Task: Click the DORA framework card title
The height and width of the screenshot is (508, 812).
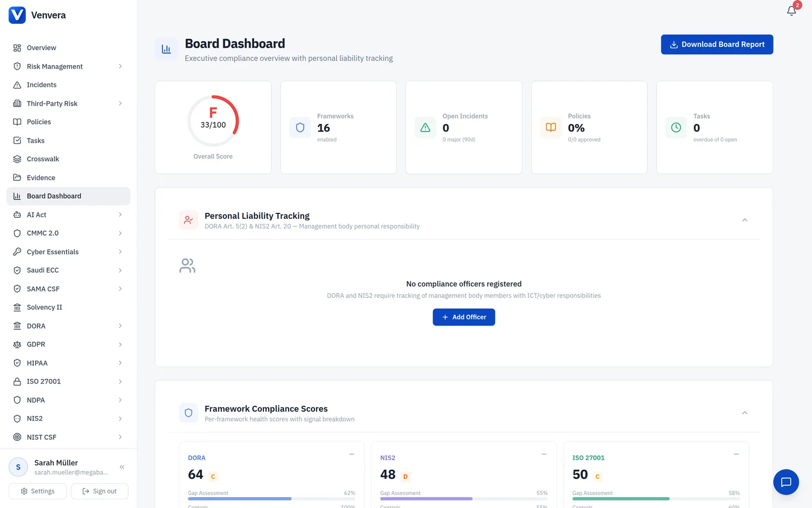Action: coord(197,458)
